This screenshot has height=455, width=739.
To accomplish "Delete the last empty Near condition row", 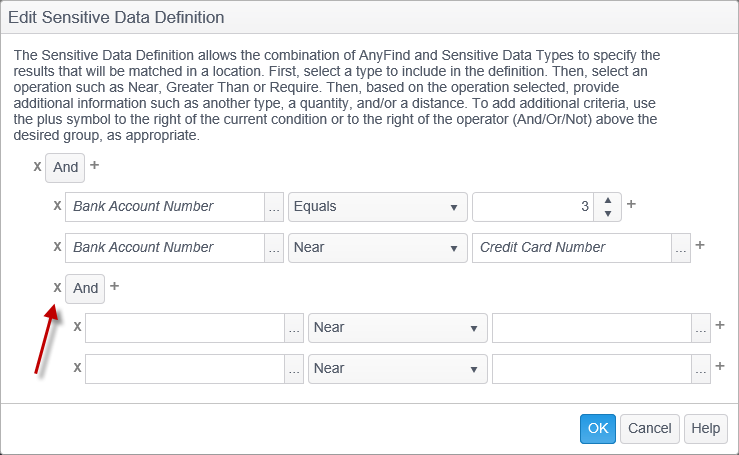I will [77, 368].
